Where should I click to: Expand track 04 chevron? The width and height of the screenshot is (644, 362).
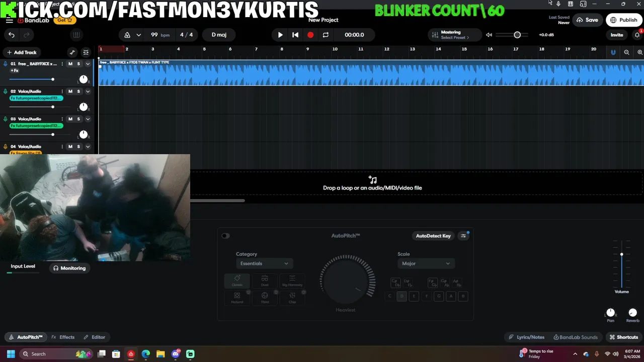88,147
